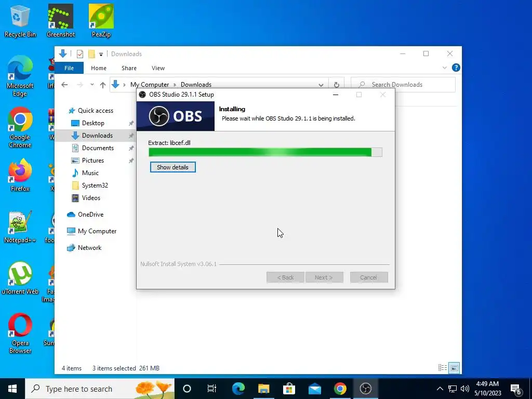Open the Opera Browser desktop shortcut
Screen dimensions: 532x399
click(x=20, y=334)
